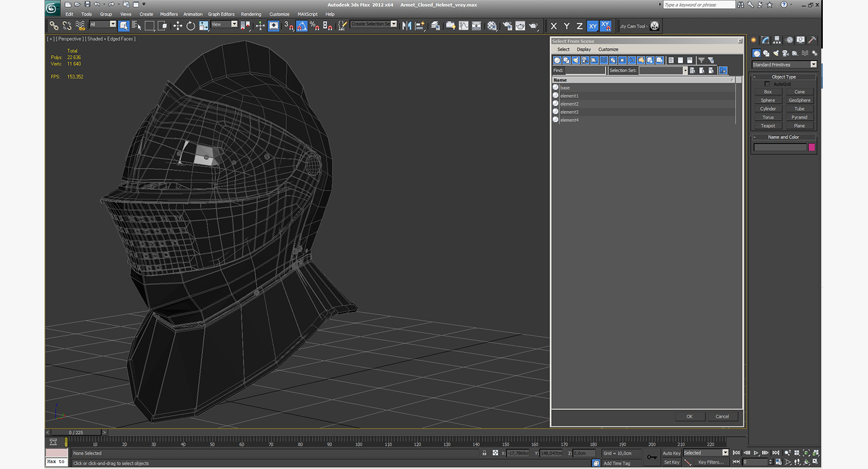This screenshot has height=469, width=868.
Task: Activate the Select and Scale tool
Action: tap(204, 26)
